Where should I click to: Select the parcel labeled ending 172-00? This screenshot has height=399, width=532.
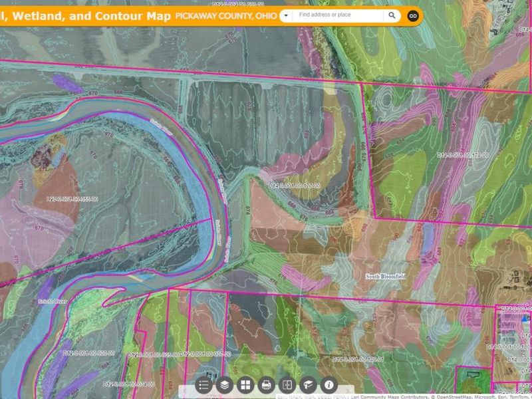coord(295,185)
